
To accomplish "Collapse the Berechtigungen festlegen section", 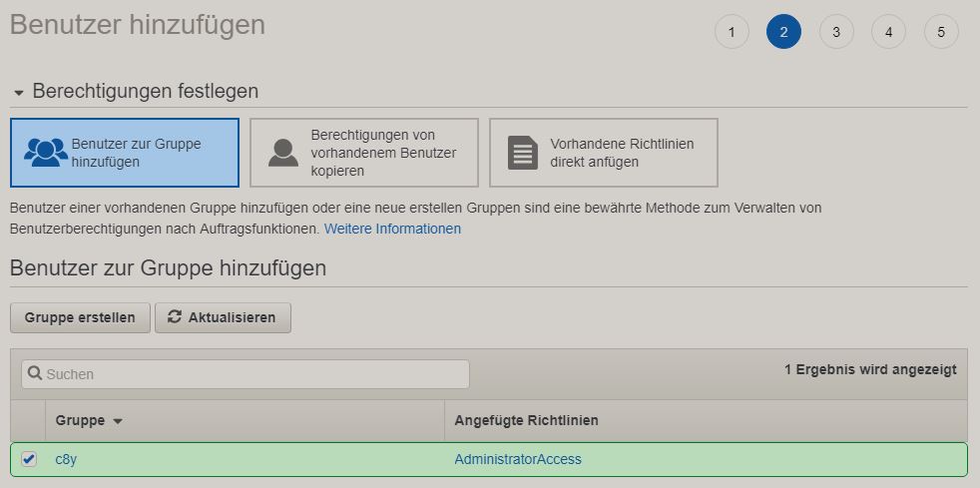I will coord(18,92).
